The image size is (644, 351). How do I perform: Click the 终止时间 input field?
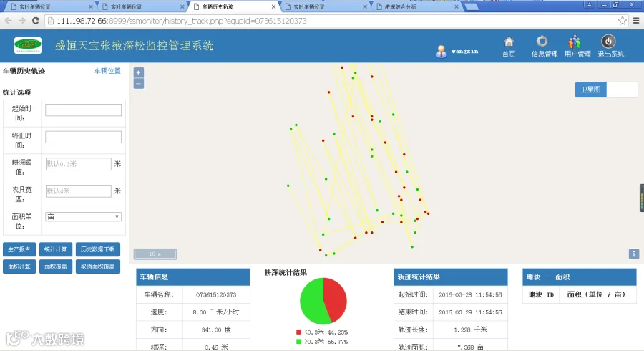(x=84, y=137)
